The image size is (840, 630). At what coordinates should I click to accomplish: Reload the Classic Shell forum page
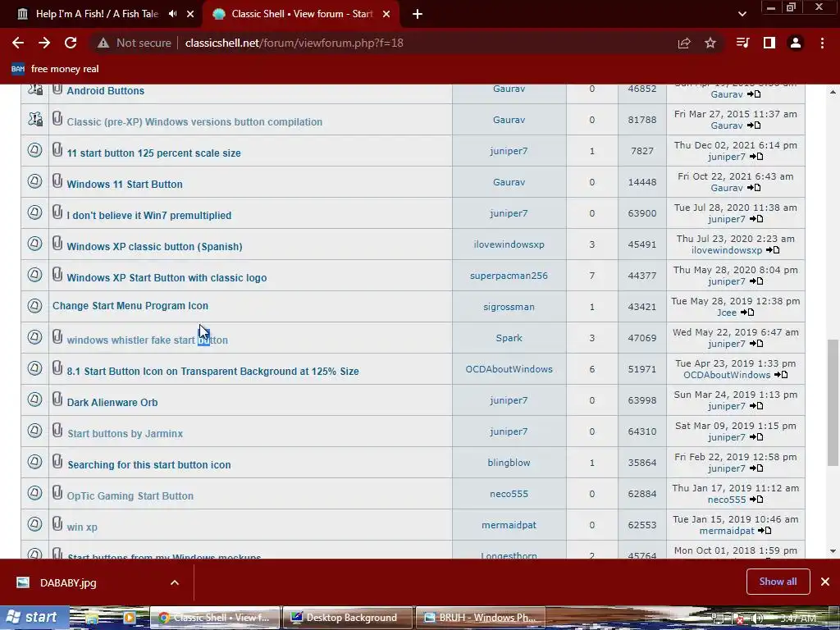coord(71,43)
